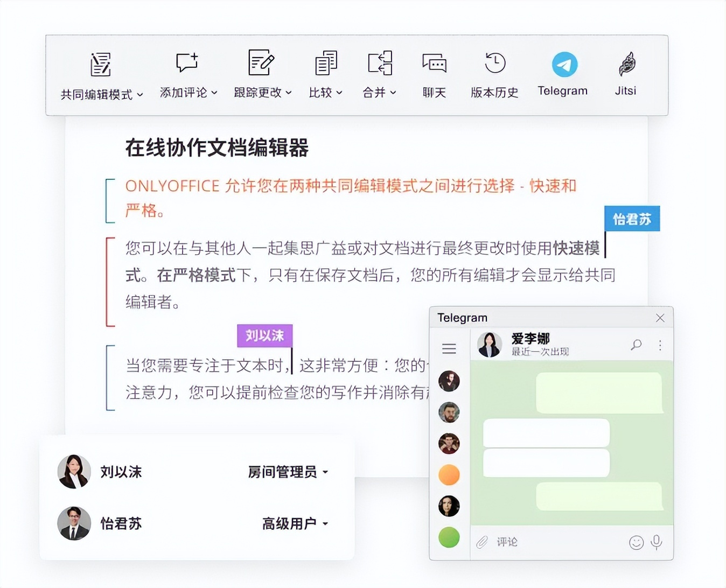
Task: Click the first white message bubble
Action: (x=546, y=433)
